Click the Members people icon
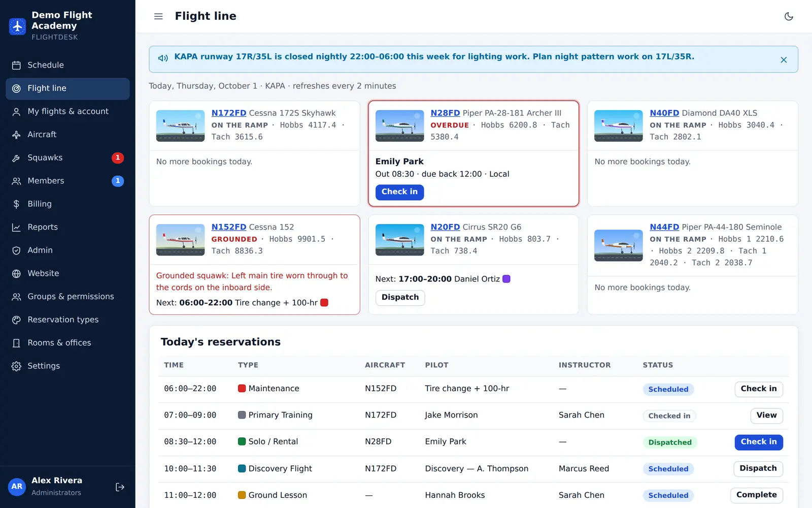The image size is (812, 508). [x=16, y=181]
